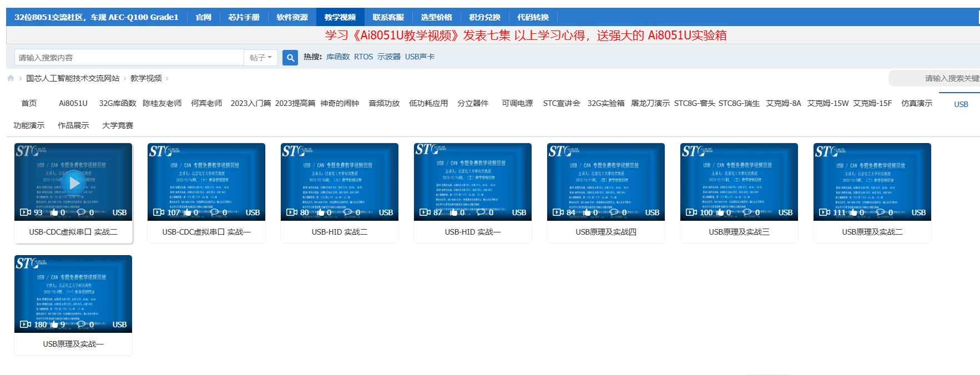Click view count icon on USB原理及实战一 card
The height and width of the screenshot is (375, 980).
[26, 325]
